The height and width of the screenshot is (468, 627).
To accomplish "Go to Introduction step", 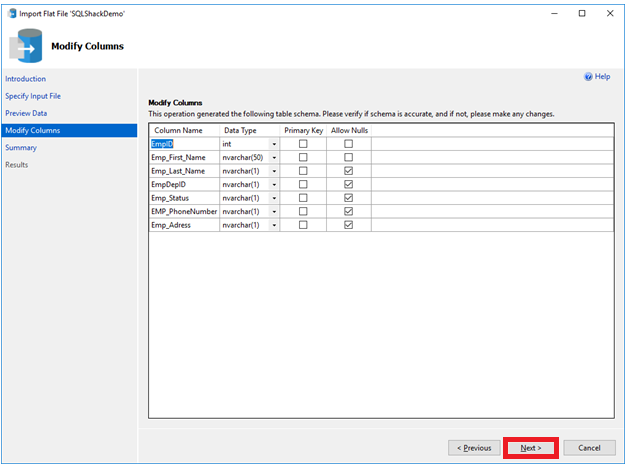I will (x=26, y=79).
